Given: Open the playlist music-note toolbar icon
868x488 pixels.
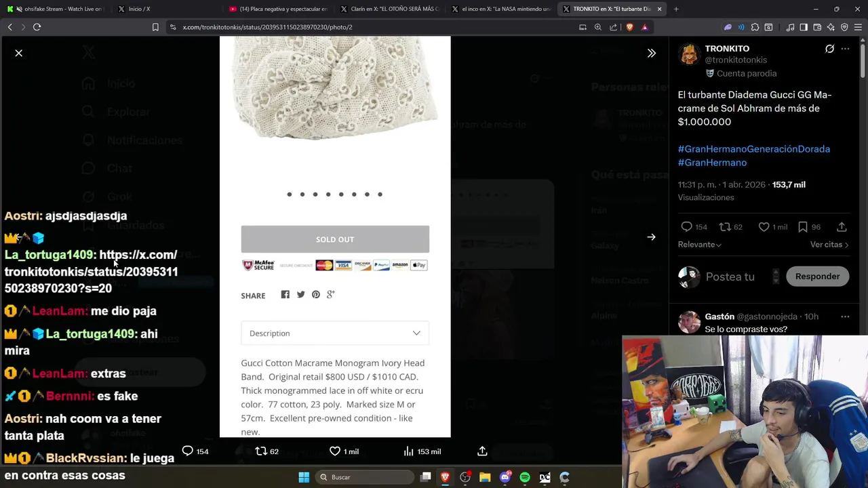Looking at the screenshot, I should tap(790, 27).
